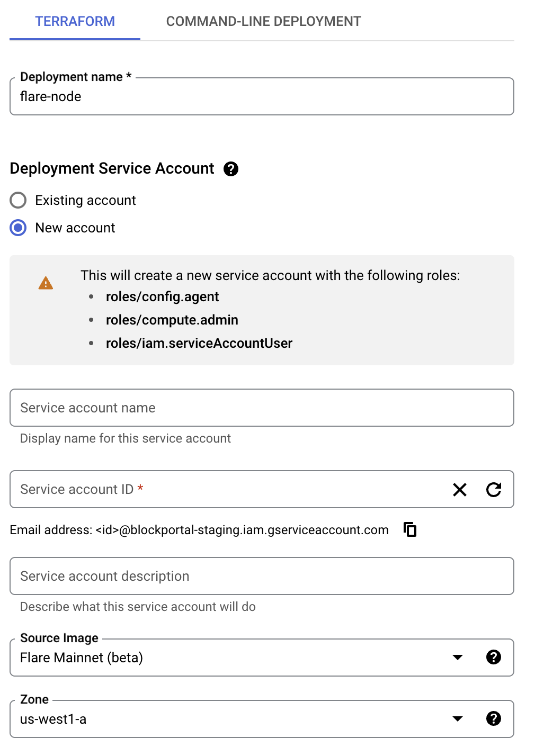
Task: Focus the Service account name field
Action: [262, 408]
